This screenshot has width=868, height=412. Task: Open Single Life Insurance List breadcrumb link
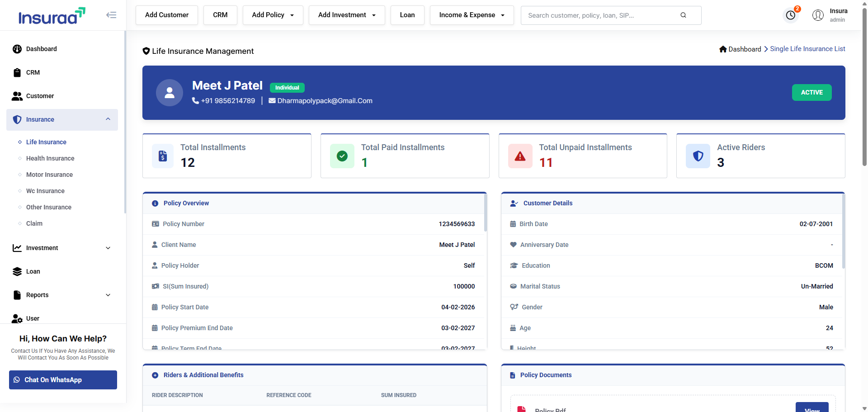[807, 49]
